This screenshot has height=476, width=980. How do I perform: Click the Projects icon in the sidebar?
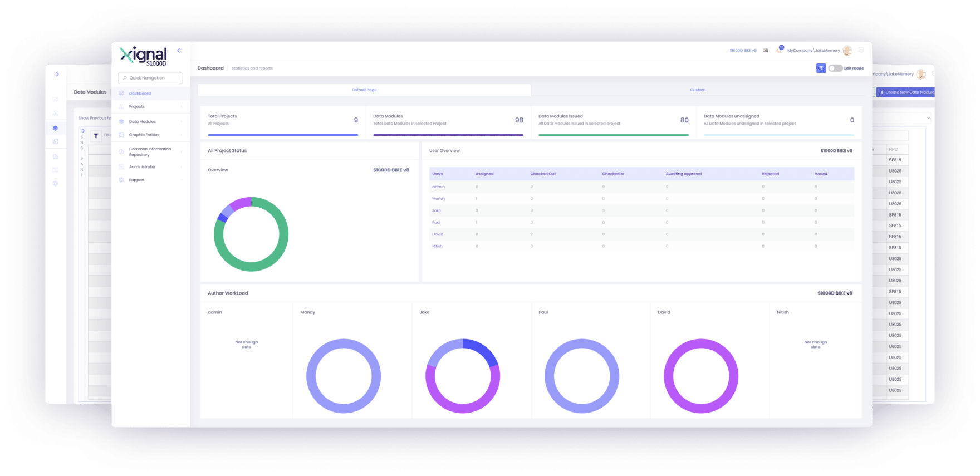121,106
